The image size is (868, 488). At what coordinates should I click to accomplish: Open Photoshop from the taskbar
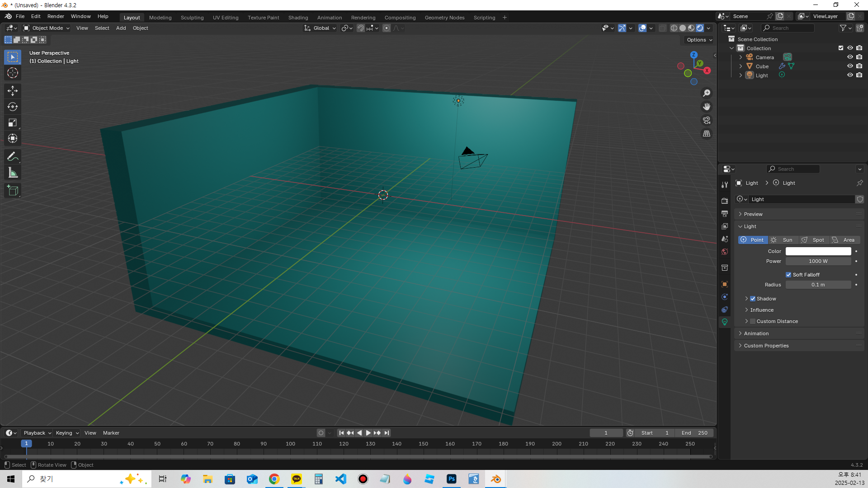[x=452, y=479]
